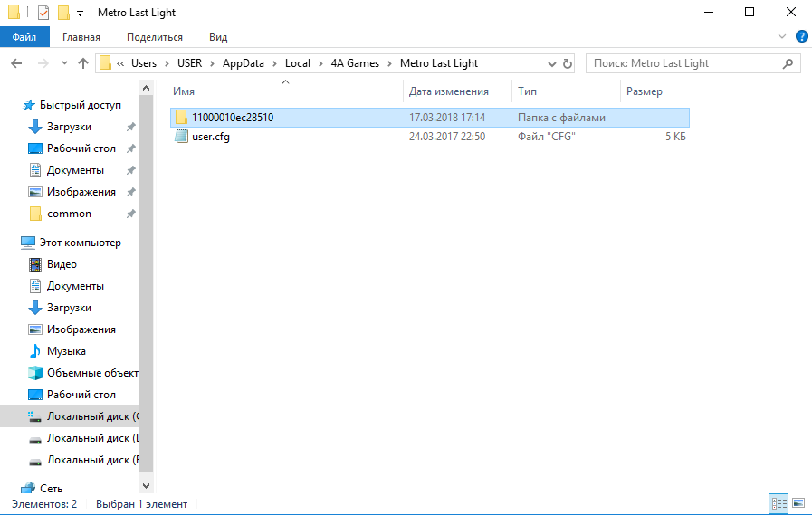Open the blue Help question mark icon
This screenshot has height=515, width=812.
click(x=802, y=36)
